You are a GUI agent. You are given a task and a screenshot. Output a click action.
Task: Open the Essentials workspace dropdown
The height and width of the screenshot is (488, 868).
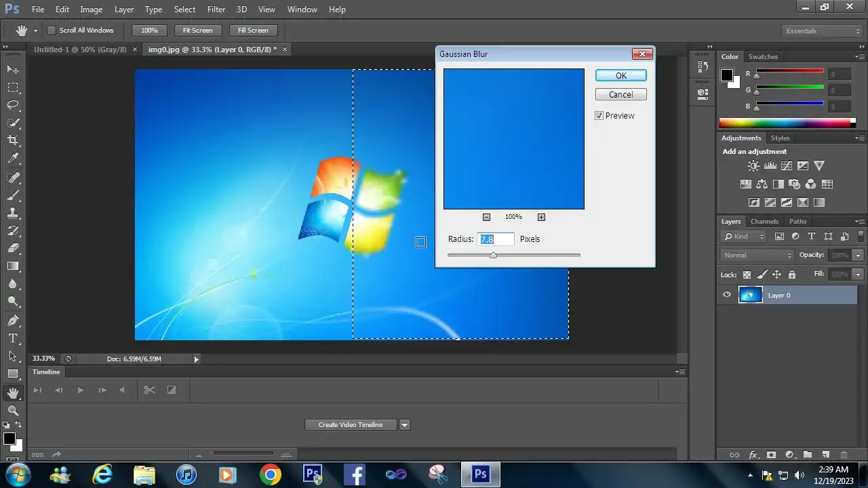(821, 30)
